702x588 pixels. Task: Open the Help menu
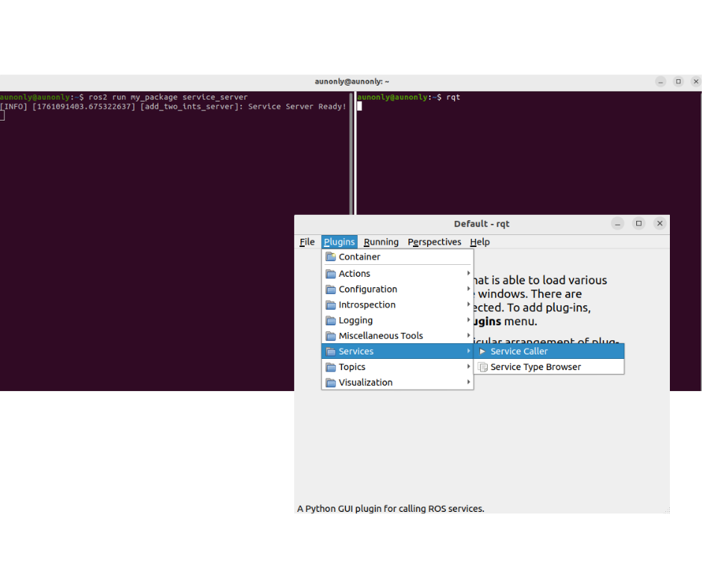[479, 242]
